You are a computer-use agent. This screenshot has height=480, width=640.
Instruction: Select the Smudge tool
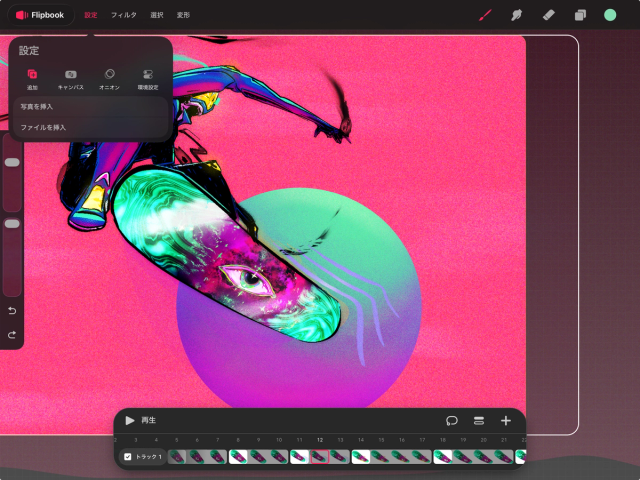pos(517,15)
